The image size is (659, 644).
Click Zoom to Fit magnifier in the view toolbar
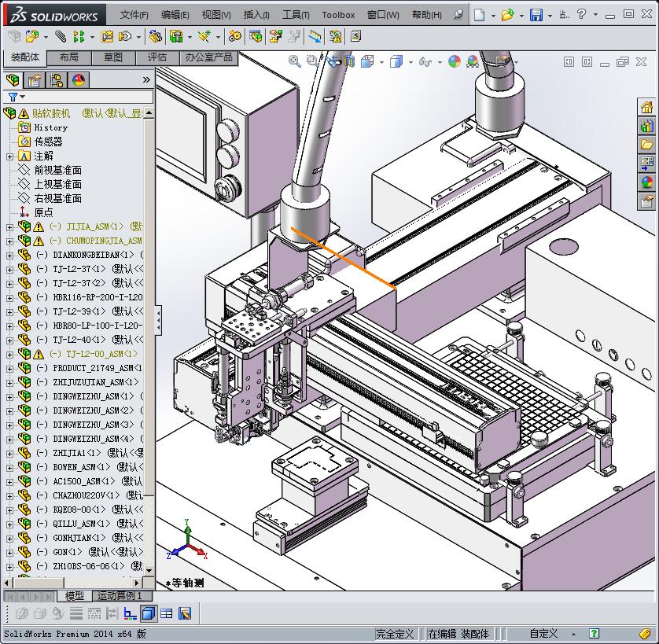pos(295,61)
